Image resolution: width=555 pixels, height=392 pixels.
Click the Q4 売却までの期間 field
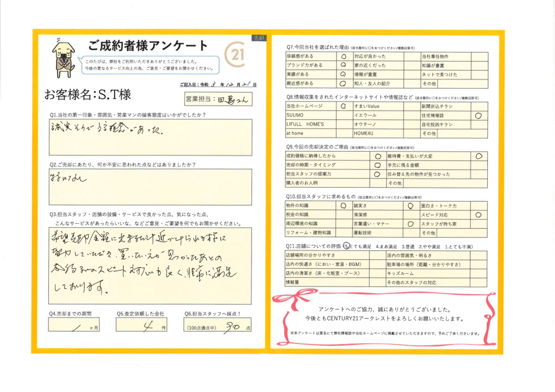74,324
